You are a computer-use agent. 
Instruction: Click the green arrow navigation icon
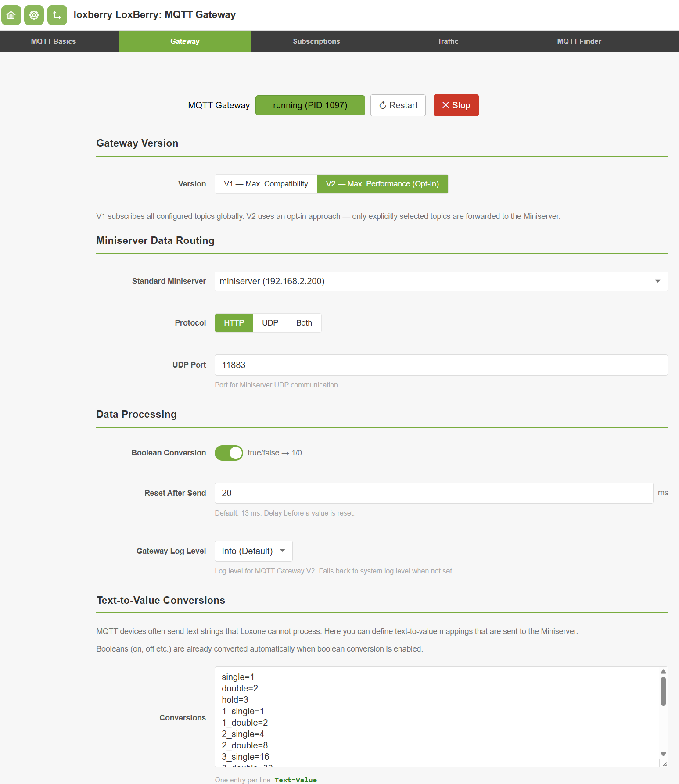(57, 15)
